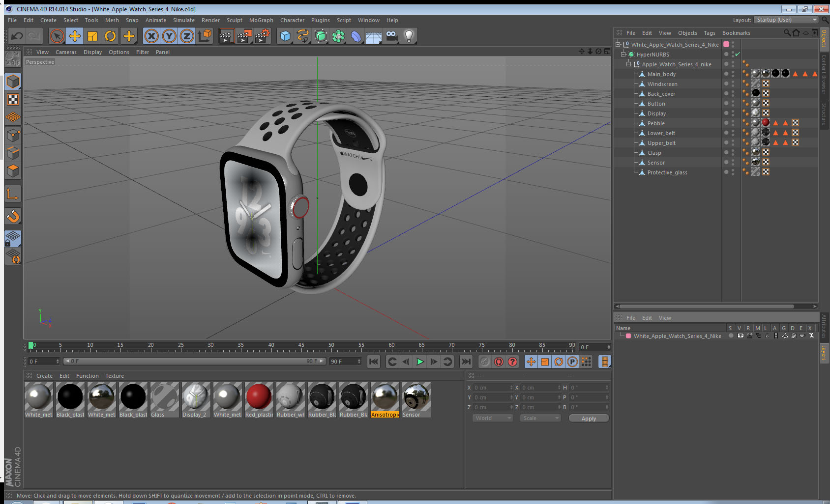
Task: Open the Sculpt menu
Action: pos(235,20)
